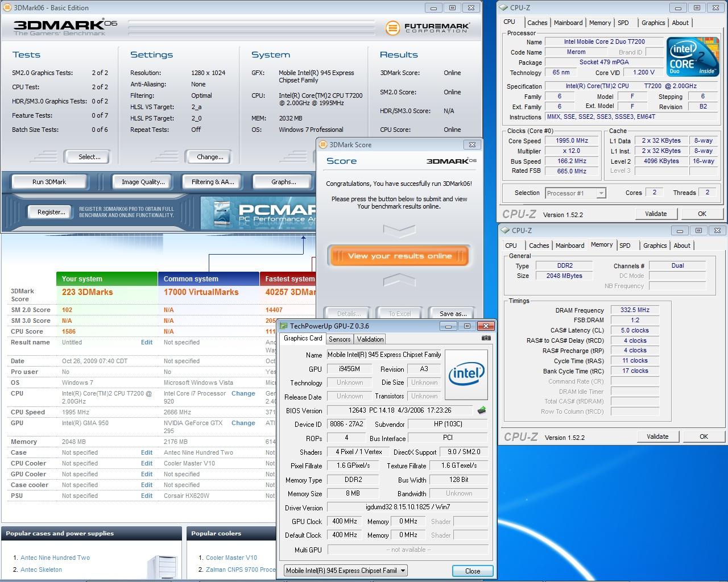728x582 pixels.
Task: Open Antec Skeleton link
Action: (x=41, y=569)
